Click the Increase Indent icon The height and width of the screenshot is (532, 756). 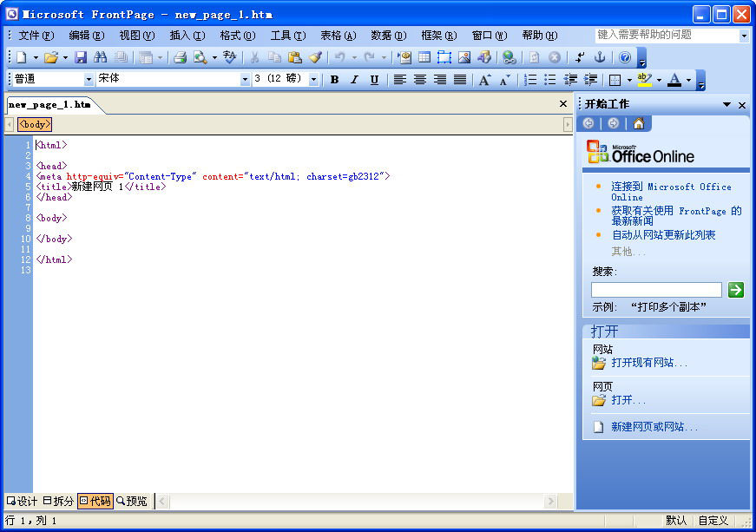[590, 80]
